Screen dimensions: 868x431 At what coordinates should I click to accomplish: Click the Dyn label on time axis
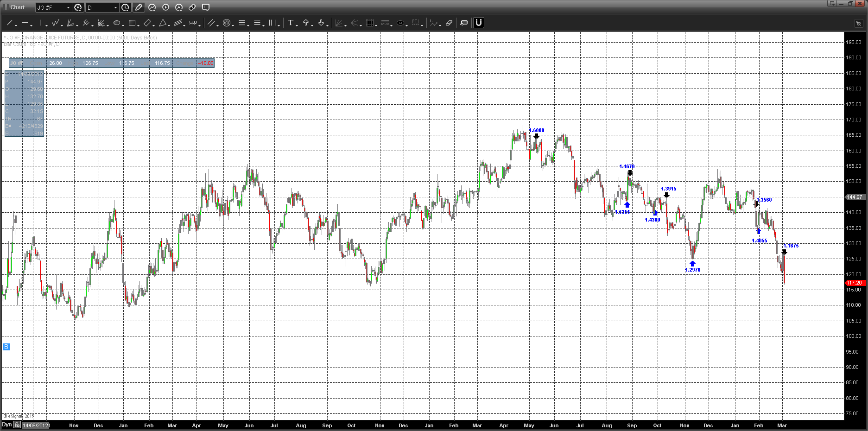(6, 425)
